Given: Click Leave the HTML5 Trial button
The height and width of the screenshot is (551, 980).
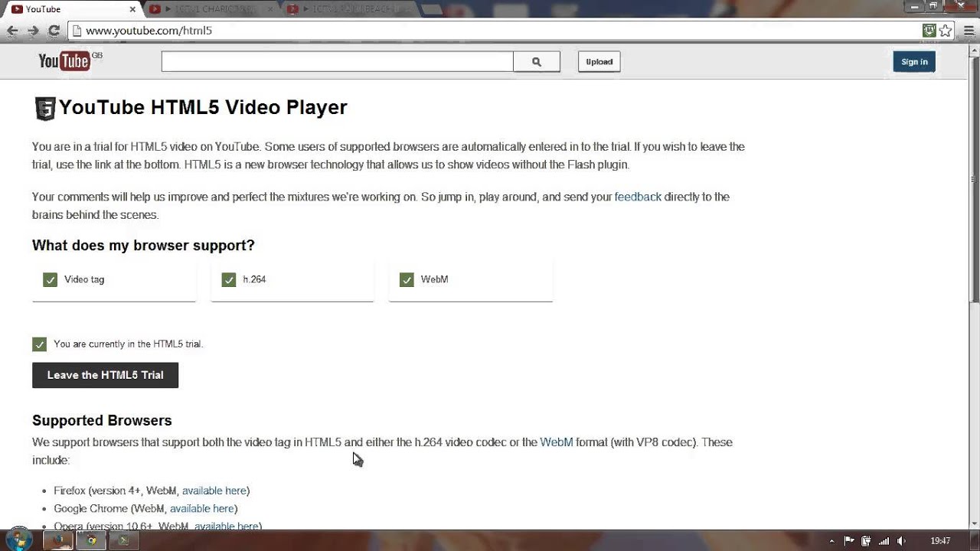Looking at the screenshot, I should (x=105, y=375).
